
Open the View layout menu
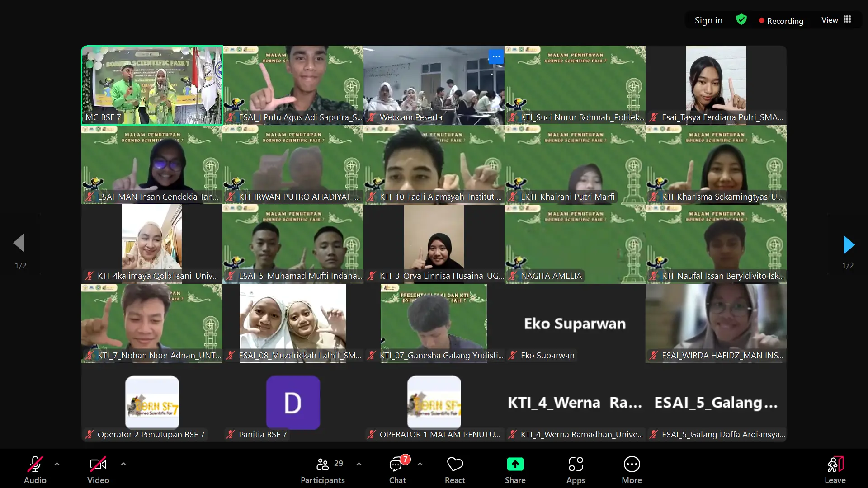pyautogui.click(x=836, y=20)
